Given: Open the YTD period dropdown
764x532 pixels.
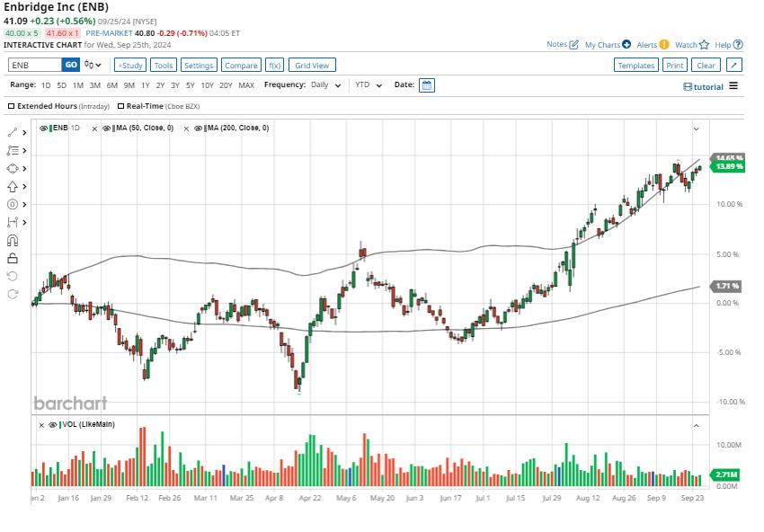Looking at the screenshot, I should [x=369, y=84].
